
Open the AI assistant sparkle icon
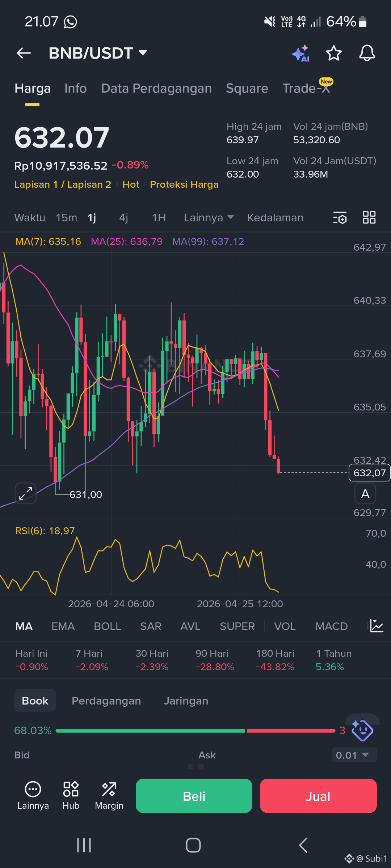pyautogui.click(x=300, y=54)
